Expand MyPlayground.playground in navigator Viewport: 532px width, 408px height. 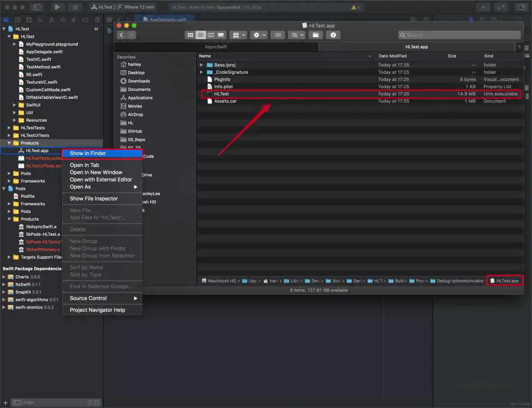[14, 44]
